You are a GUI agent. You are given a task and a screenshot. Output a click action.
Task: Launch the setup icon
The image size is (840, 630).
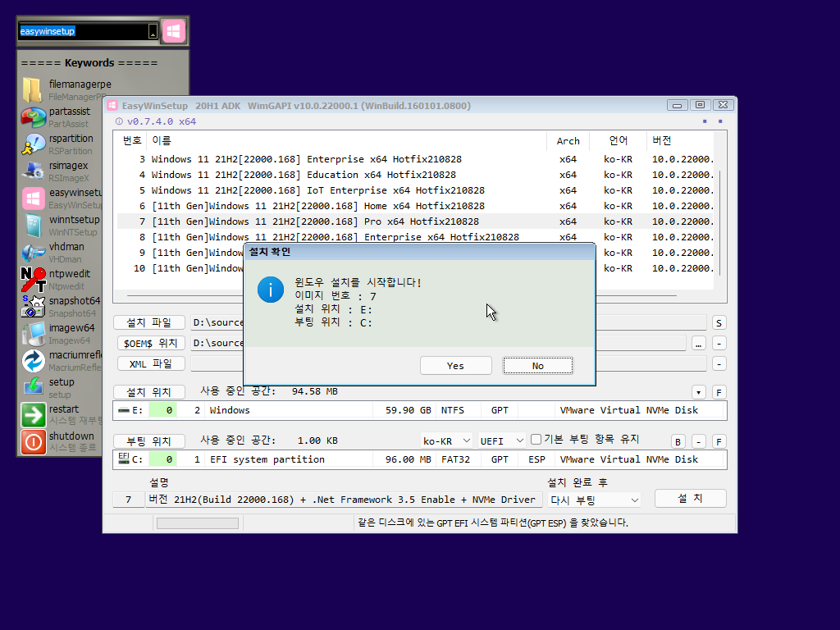coord(33,387)
